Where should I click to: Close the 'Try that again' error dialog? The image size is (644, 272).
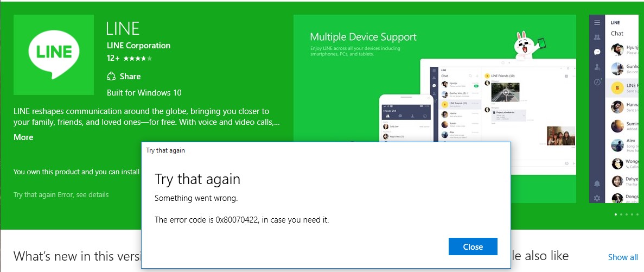tap(473, 246)
